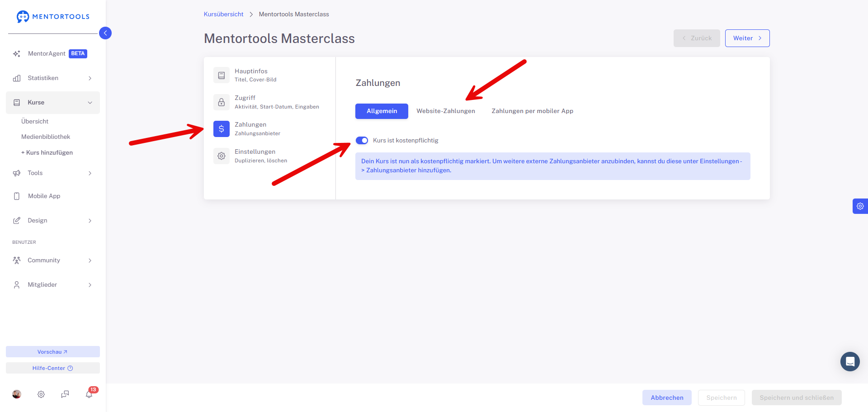Click the Hauptinfos step icon

point(222,76)
